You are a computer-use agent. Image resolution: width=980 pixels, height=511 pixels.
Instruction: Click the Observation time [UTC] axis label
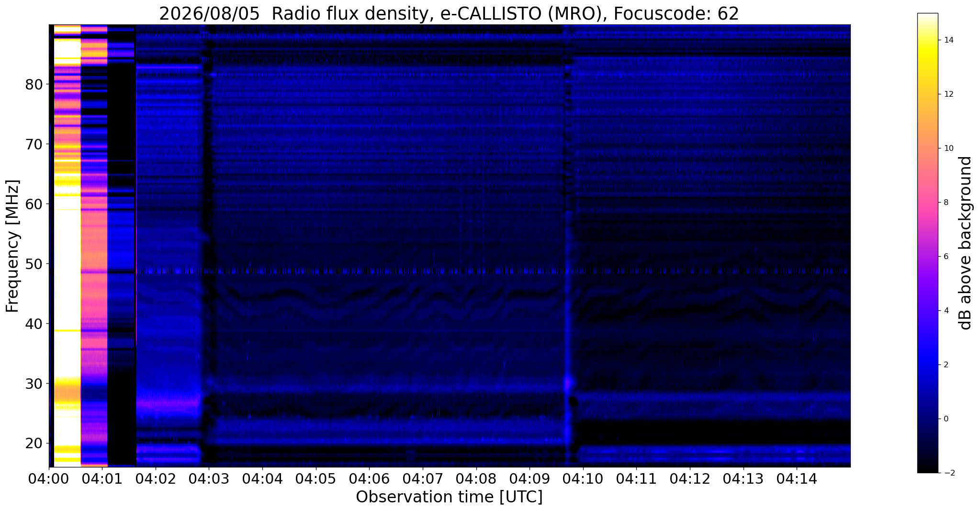tap(449, 497)
